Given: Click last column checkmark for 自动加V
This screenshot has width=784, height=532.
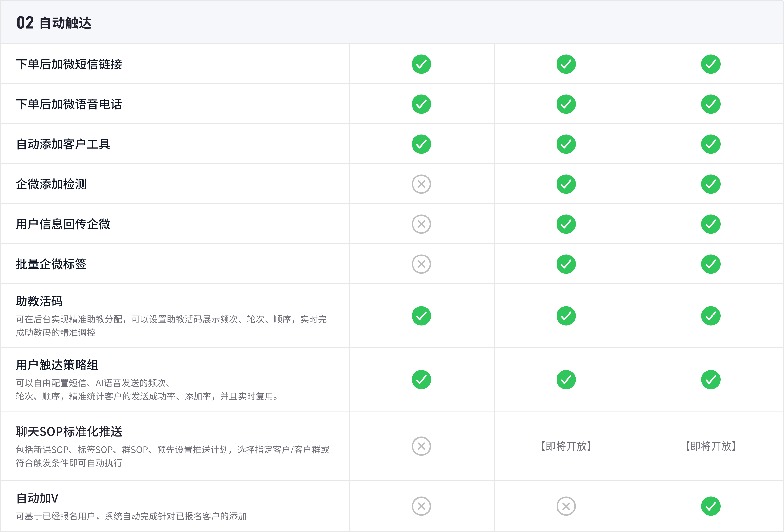Looking at the screenshot, I should (x=710, y=506).
